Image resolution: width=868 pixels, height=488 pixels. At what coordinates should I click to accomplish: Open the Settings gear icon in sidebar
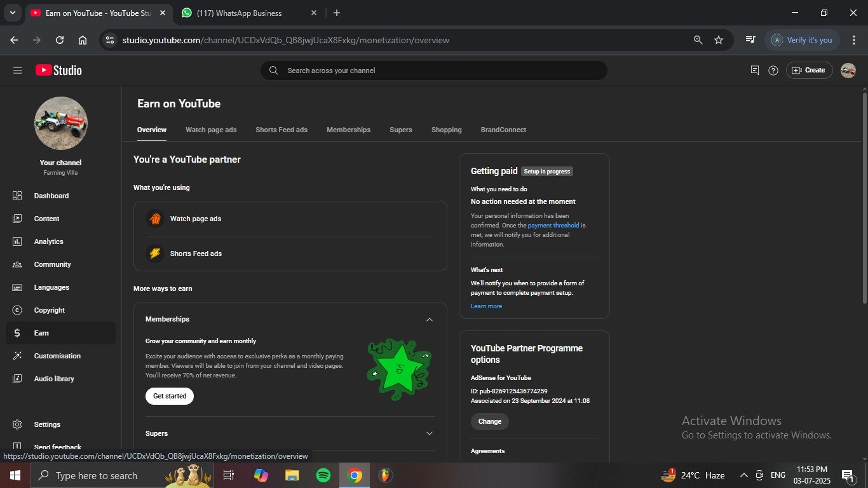point(17,424)
